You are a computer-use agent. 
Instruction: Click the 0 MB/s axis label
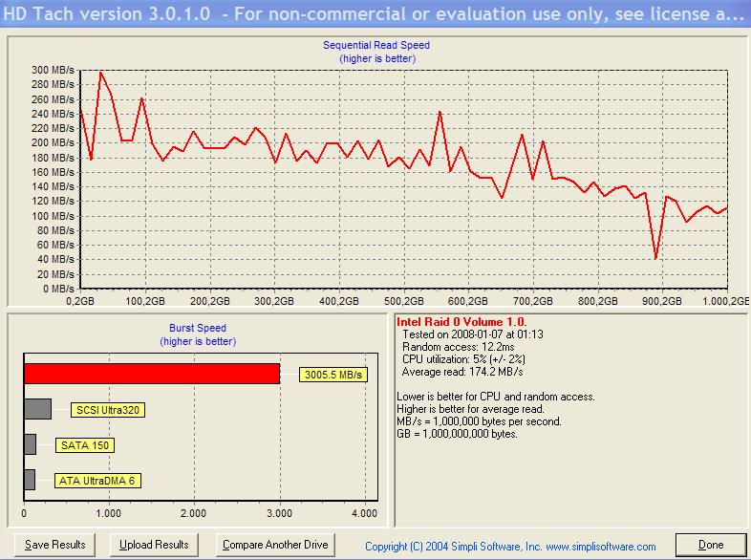(x=58, y=289)
